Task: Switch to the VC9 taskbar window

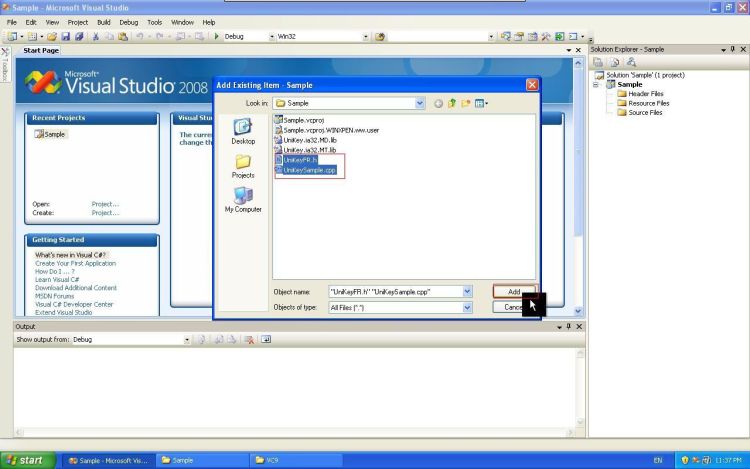Action: coord(296,460)
